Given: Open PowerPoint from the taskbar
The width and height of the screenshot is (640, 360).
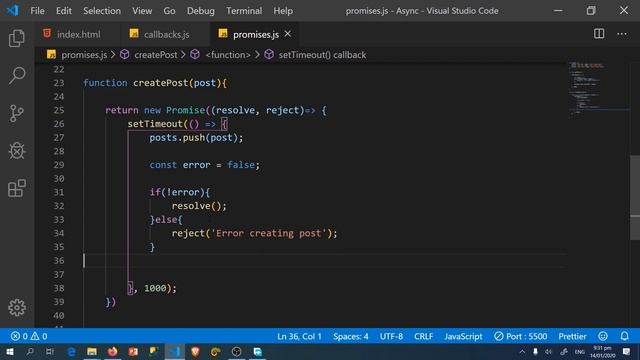Looking at the screenshot, I should (133, 352).
